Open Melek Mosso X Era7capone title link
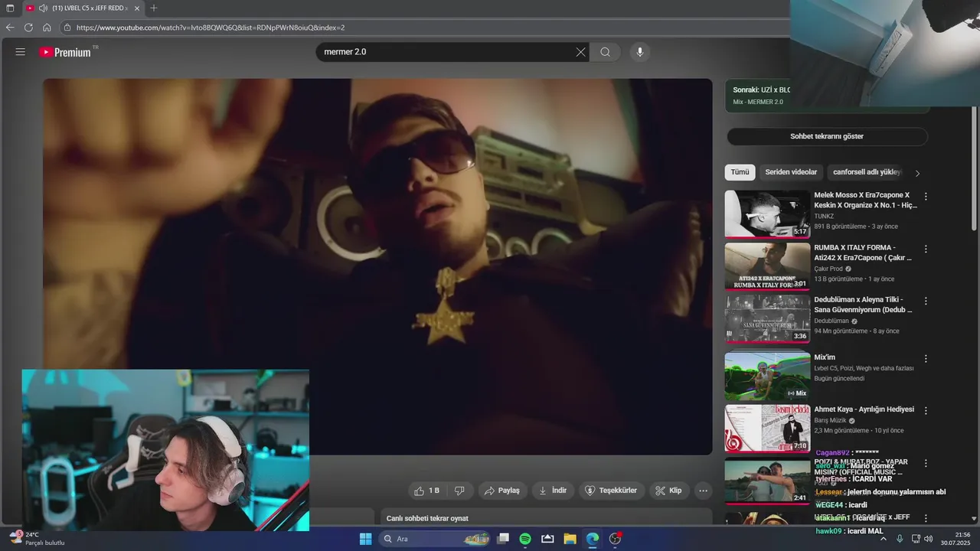Viewport: 980px width, 551px height. [x=865, y=201]
